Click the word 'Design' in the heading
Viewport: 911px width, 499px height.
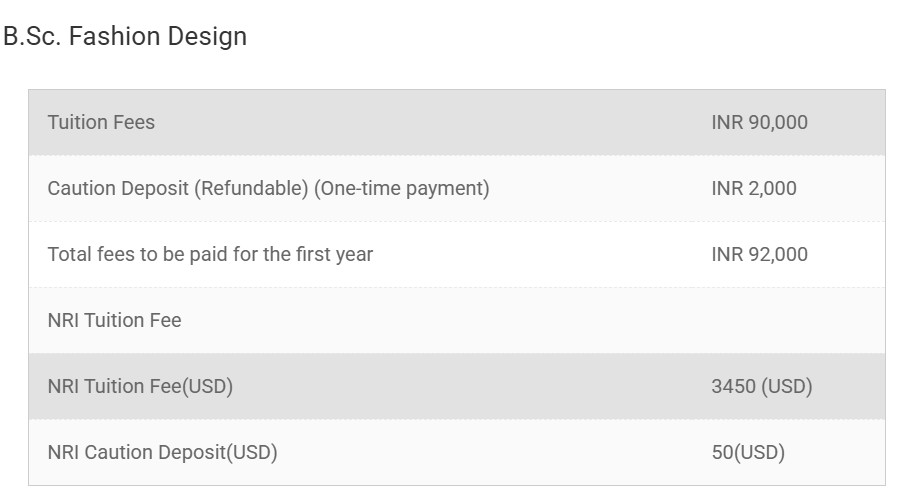[206, 37]
